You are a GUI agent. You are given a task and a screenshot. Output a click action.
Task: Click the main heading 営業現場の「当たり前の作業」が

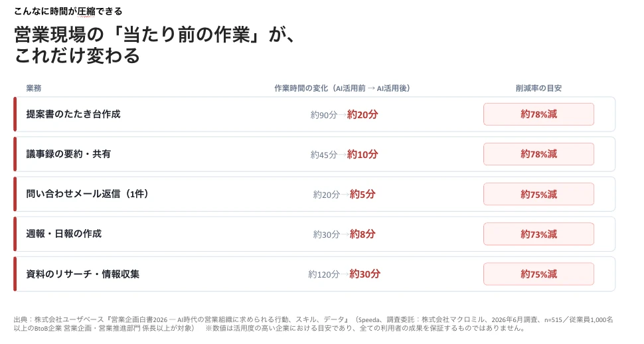pos(155,35)
